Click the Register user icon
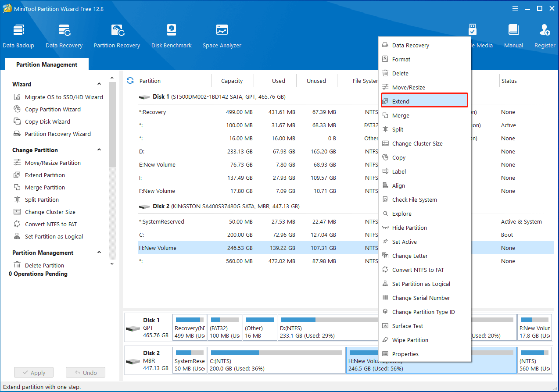 [545, 30]
